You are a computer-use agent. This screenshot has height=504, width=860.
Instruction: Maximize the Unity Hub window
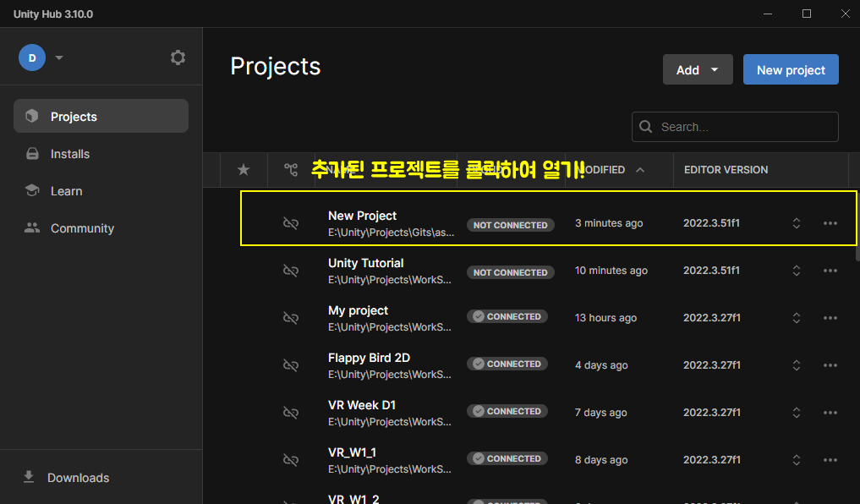tap(806, 14)
